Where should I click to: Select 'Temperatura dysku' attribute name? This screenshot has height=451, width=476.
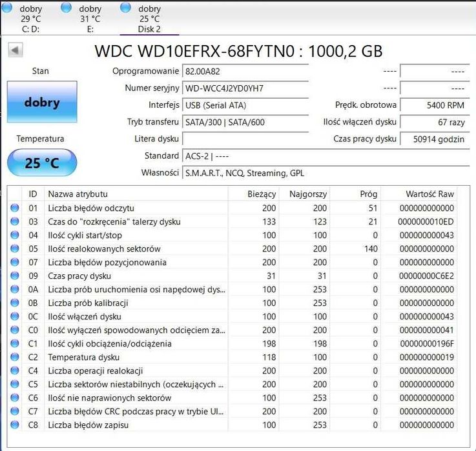coord(84,357)
